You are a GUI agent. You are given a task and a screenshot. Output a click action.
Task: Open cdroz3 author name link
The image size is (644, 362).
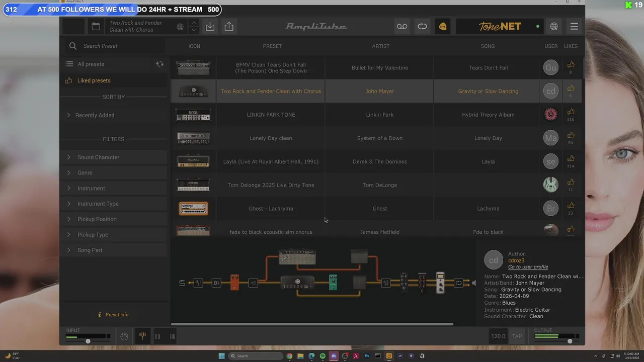coord(516,260)
